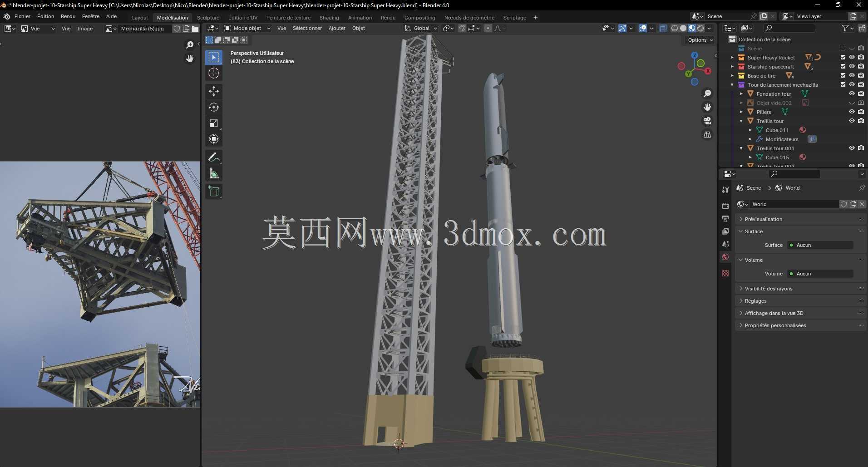Hide the Starship spacecraft collection in viewport
Screen dimensions: 868x467
(852, 67)
